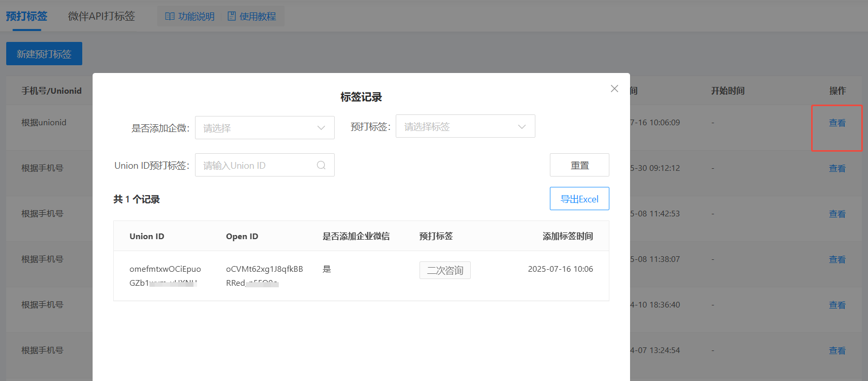
Task: Click 查看 for row dated 5-08 11:38:07
Action: click(x=837, y=259)
